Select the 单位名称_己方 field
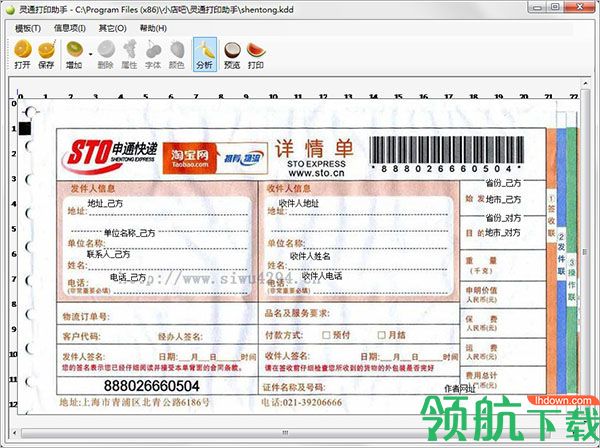 pos(129,233)
